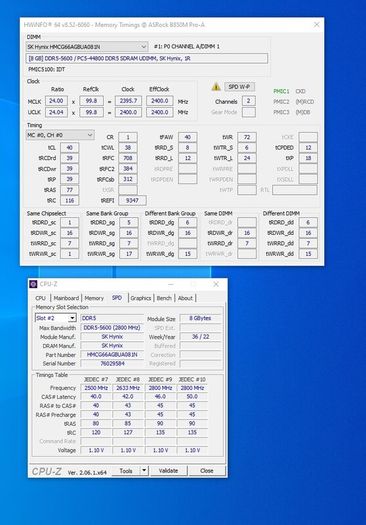Click the Tools button in CPU-Z
This screenshot has height=525, width=366.
(x=126, y=470)
